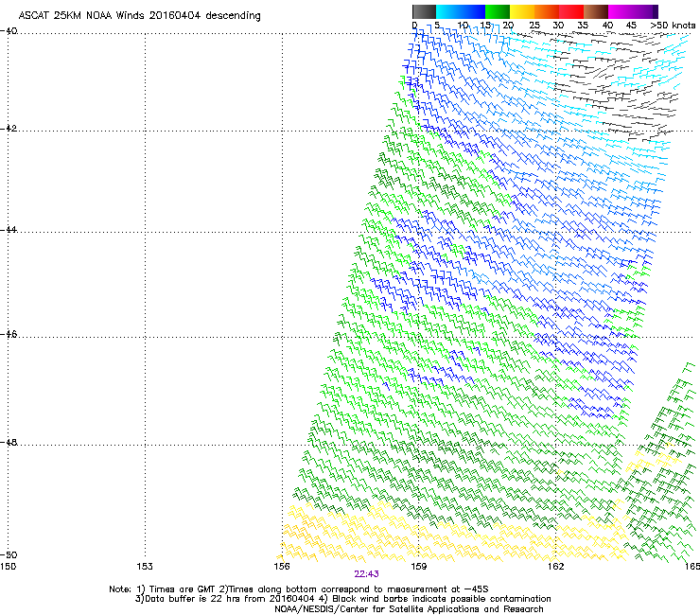Click the red 30–35 knots color scale segment
The width and height of the screenshot is (700, 615).
pyautogui.click(x=571, y=11)
